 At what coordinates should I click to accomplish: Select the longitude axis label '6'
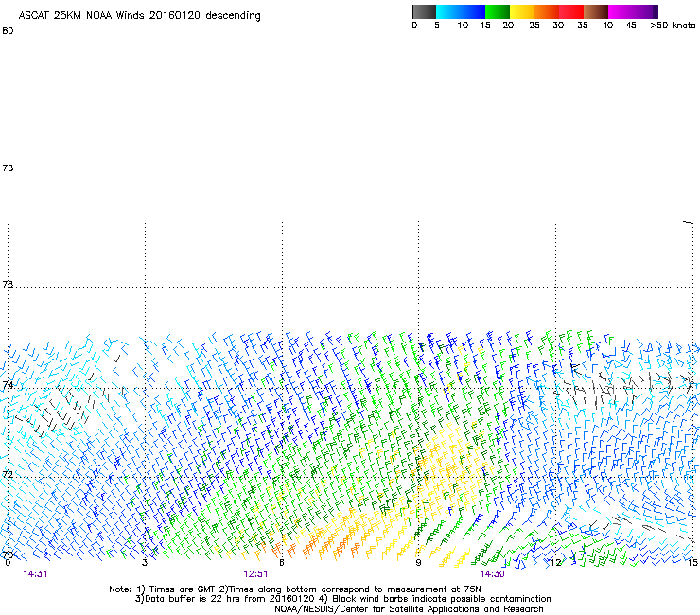[282, 562]
